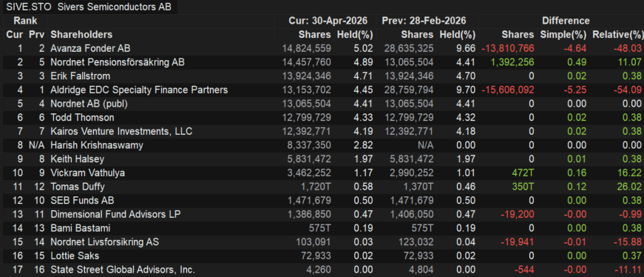Click the Cur: 30-Apr-2026 date header
Viewport: 644px width, 277px height.
coord(328,21)
